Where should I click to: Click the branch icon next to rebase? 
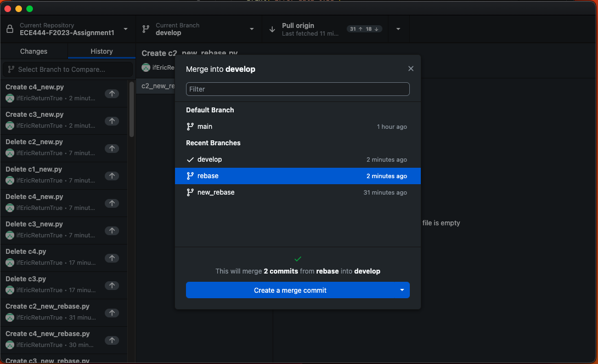(190, 176)
